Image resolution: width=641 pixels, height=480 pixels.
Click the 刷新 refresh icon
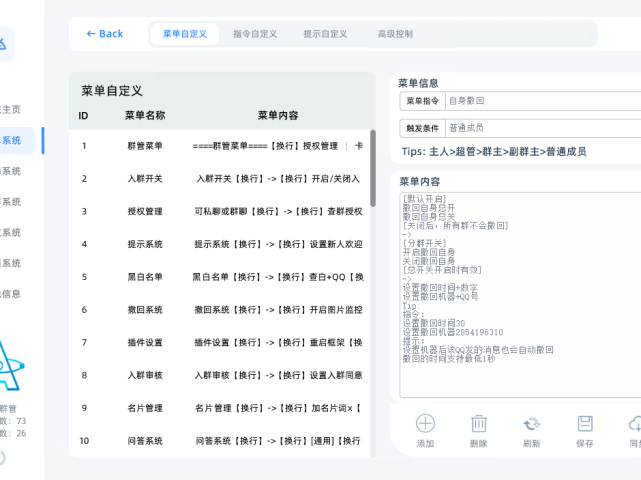(x=531, y=424)
